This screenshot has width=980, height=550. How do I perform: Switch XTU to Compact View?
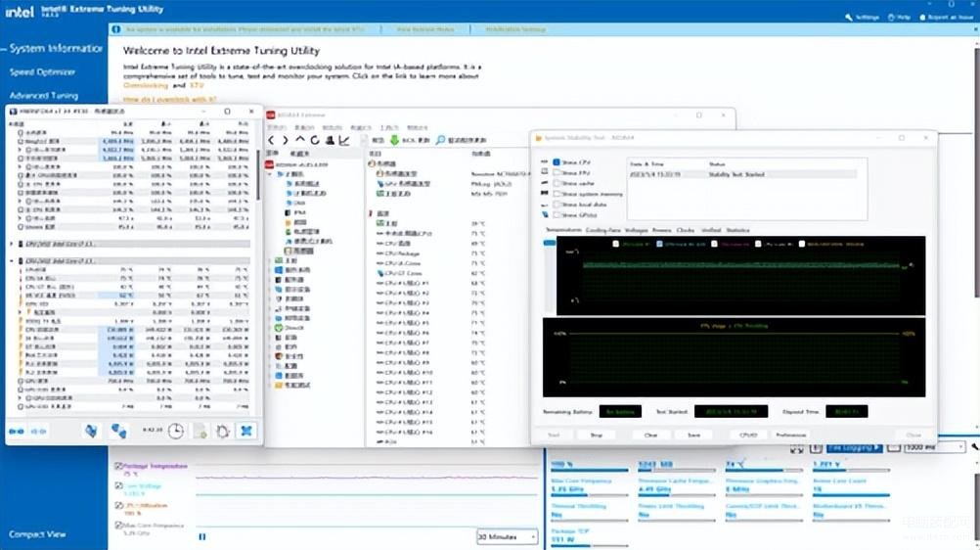pyautogui.click(x=37, y=534)
